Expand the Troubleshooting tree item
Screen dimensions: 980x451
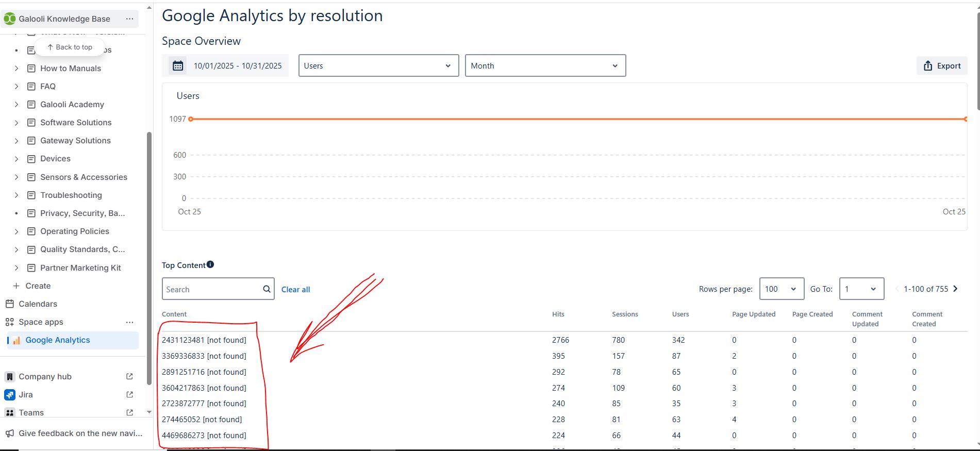pos(16,195)
